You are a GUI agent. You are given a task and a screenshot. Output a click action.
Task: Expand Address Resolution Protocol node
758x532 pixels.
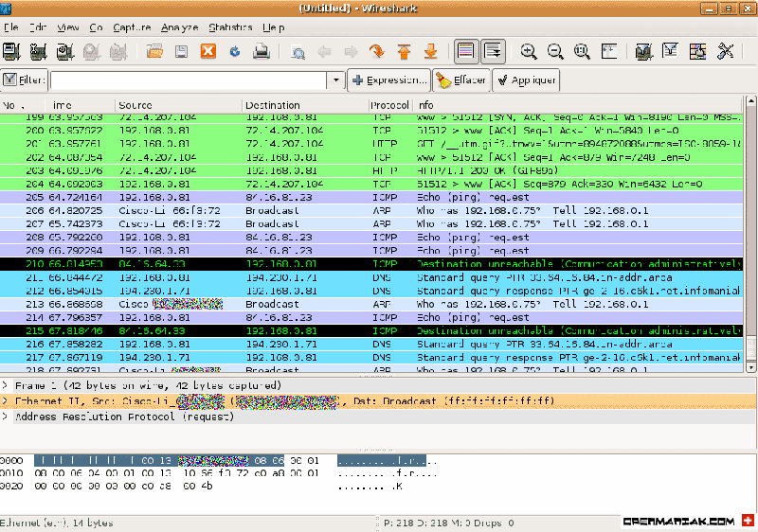[5, 417]
